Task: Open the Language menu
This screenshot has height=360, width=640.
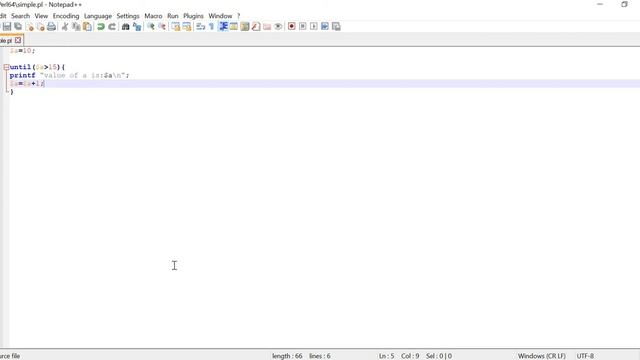Action: click(x=98, y=16)
